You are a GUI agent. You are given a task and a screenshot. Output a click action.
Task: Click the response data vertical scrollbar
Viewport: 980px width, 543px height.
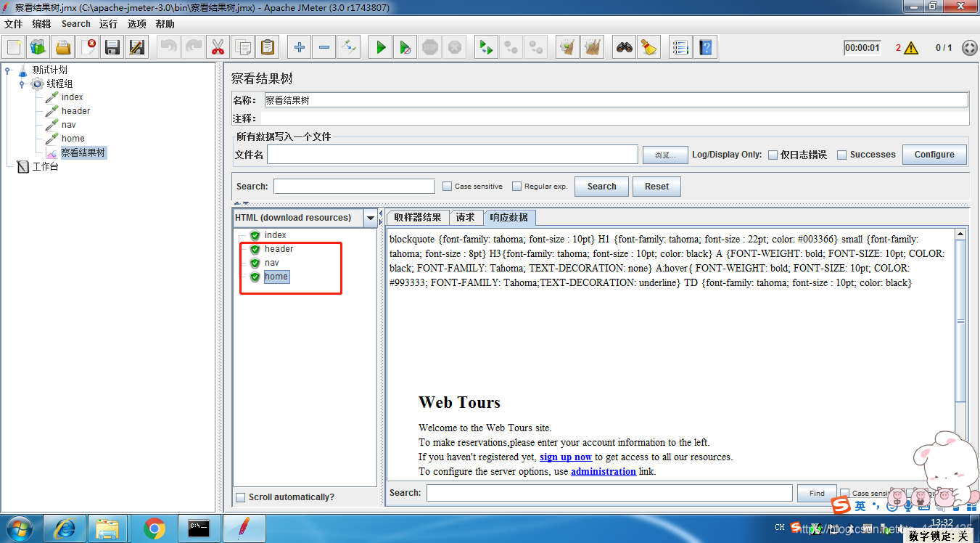click(960, 320)
